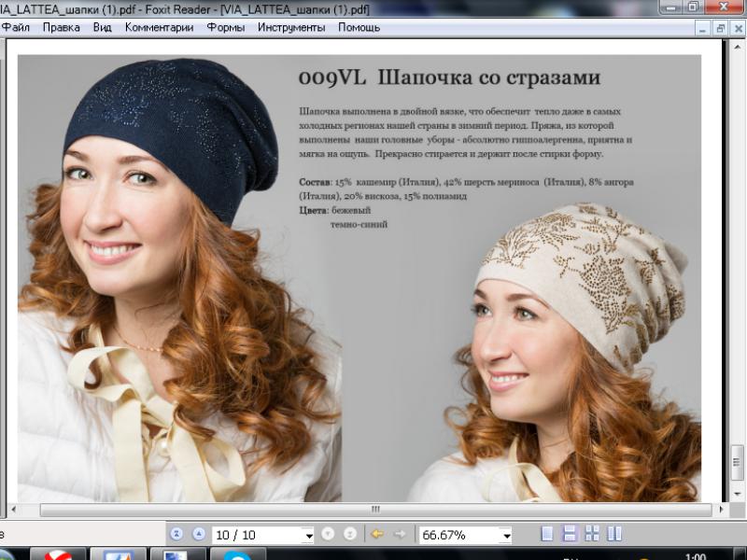Viewport: 747px width, 560px height.
Task: Open the Файл menu
Action: pyautogui.click(x=16, y=27)
